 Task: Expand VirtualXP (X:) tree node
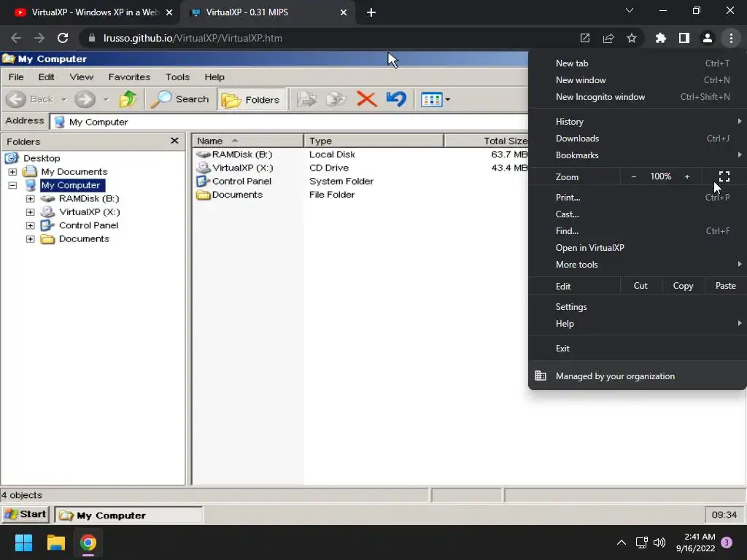coord(31,212)
